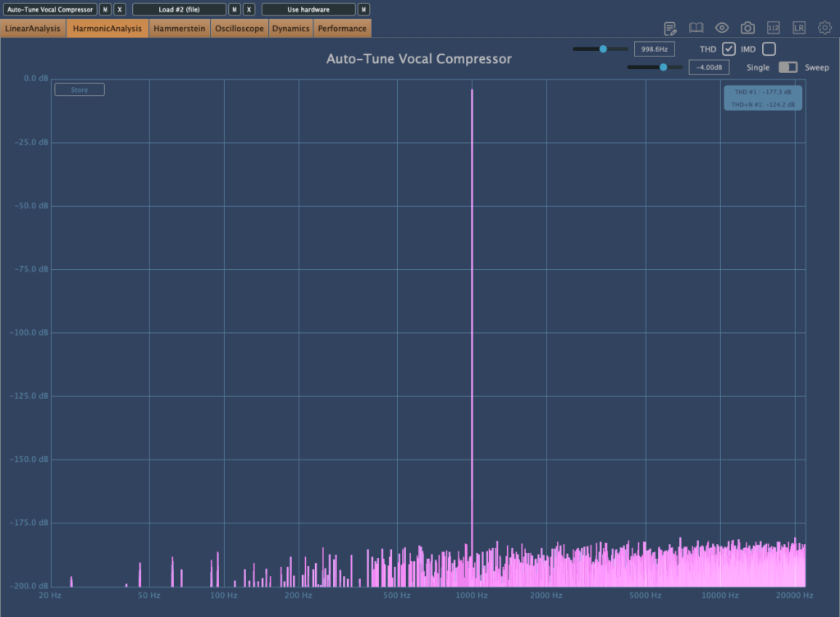The image size is (840, 617).
Task: Click the LR channel icon
Action: click(x=799, y=28)
